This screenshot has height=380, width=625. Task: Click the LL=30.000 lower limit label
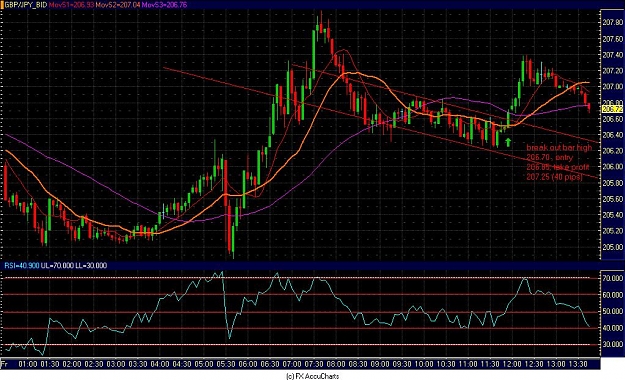pyautogui.click(x=91, y=266)
